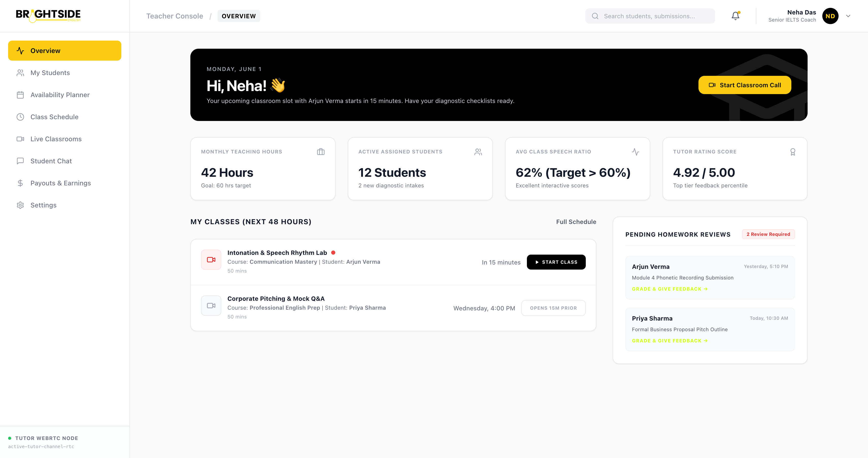868x458 pixels.
Task: Click the ND profile avatar
Action: pos(830,16)
